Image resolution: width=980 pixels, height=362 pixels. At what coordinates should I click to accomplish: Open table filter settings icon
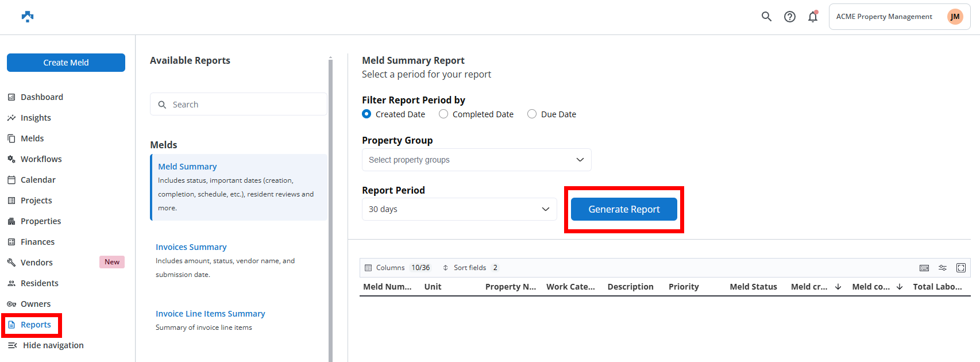pyautogui.click(x=943, y=268)
